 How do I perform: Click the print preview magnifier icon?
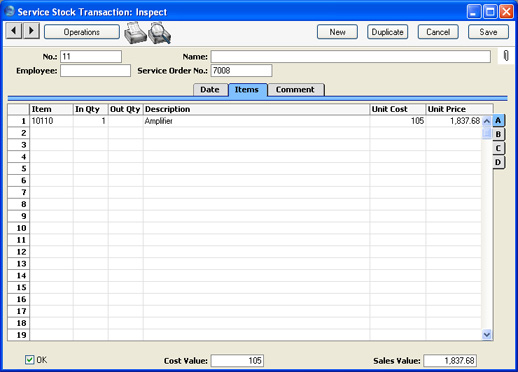click(x=160, y=33)
